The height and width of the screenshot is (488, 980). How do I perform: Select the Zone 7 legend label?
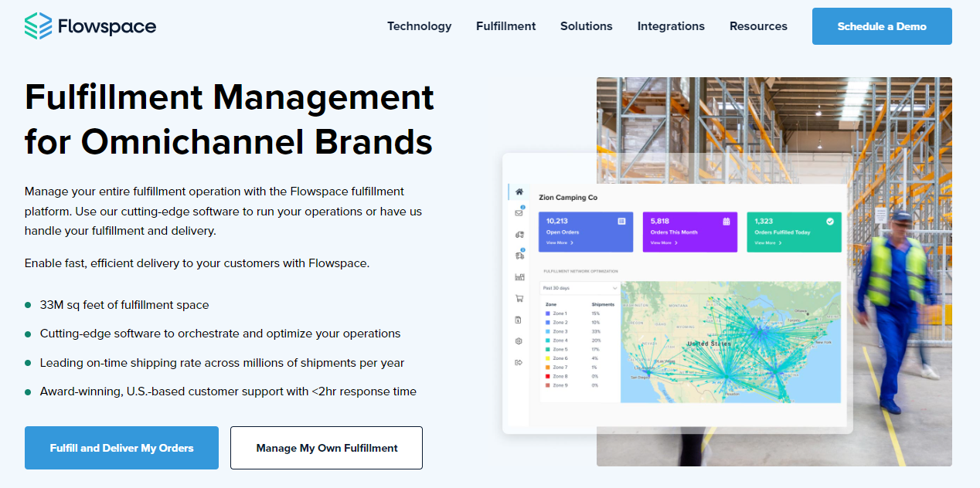560,368
